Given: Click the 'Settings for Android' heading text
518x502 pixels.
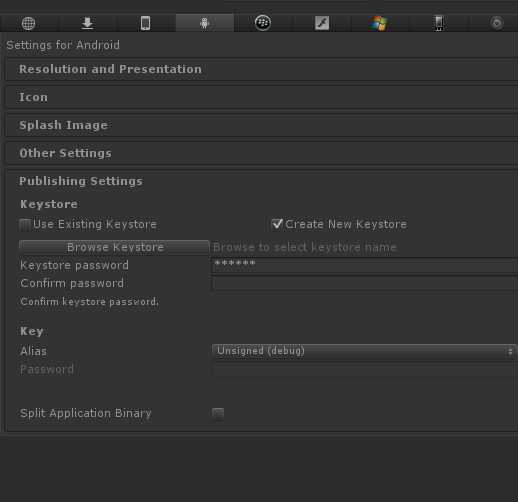Looking at the screenshot, I should tap(63, 45).
